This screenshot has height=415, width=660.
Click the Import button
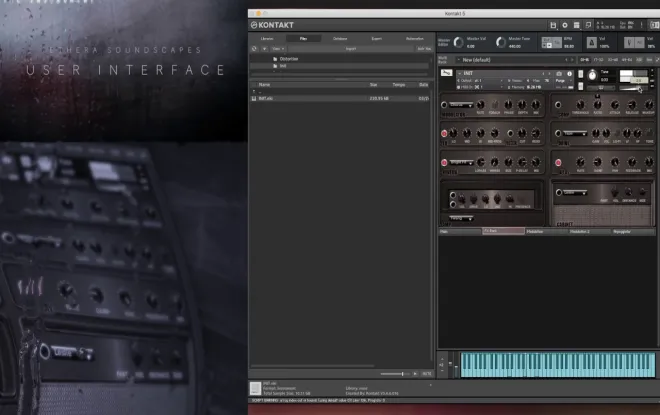pos(351,49)
